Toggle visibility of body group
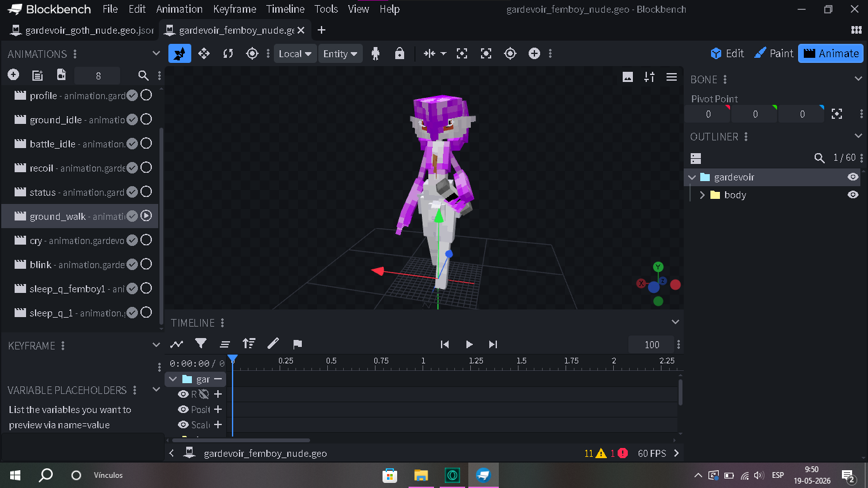The width and height of the screenshot is (868, 488). click(x=853, y=194)
